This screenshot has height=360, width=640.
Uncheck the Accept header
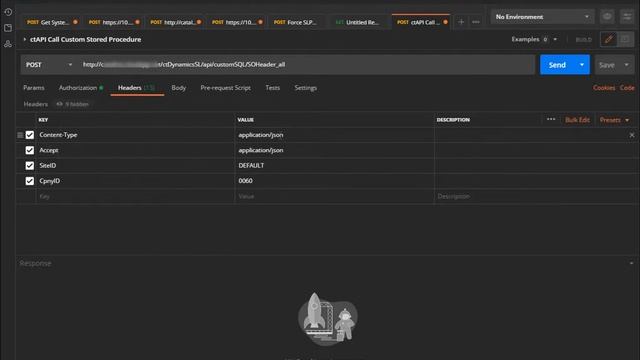click(x=30, y=150)
